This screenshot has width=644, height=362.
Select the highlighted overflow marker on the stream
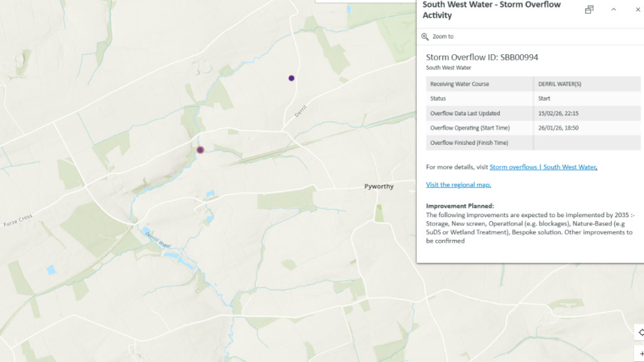coord(201,150)
